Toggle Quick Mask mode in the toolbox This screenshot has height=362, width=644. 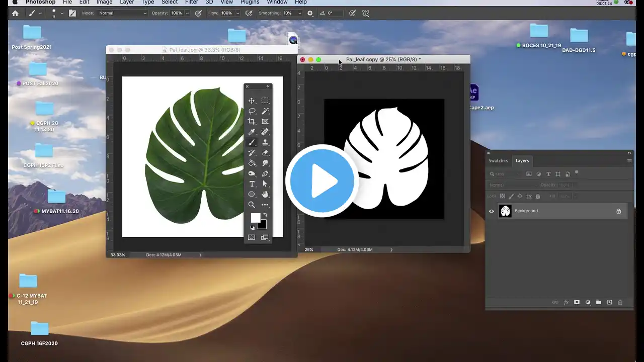coord(252,237)
